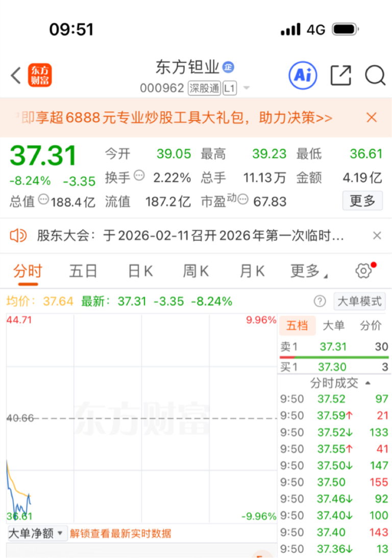The height and width of the screenshot is (558, 392).
Task: Open the Ai assistant icon
Action: (302, 76)
